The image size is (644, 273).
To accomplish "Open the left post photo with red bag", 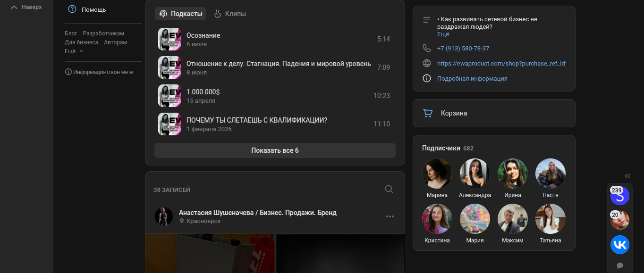I will pos(210,254).
